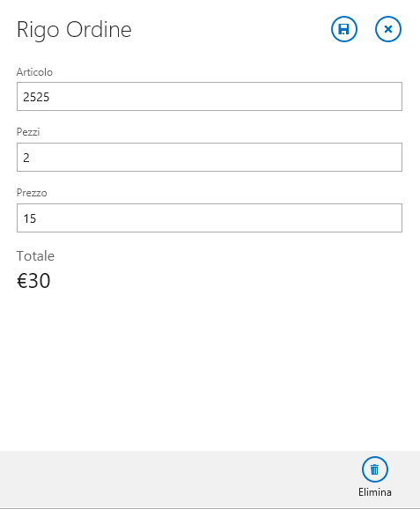
Task: Select the Elimina label in bottom bar
Action: pyautogui.click(x=375, y=492)
